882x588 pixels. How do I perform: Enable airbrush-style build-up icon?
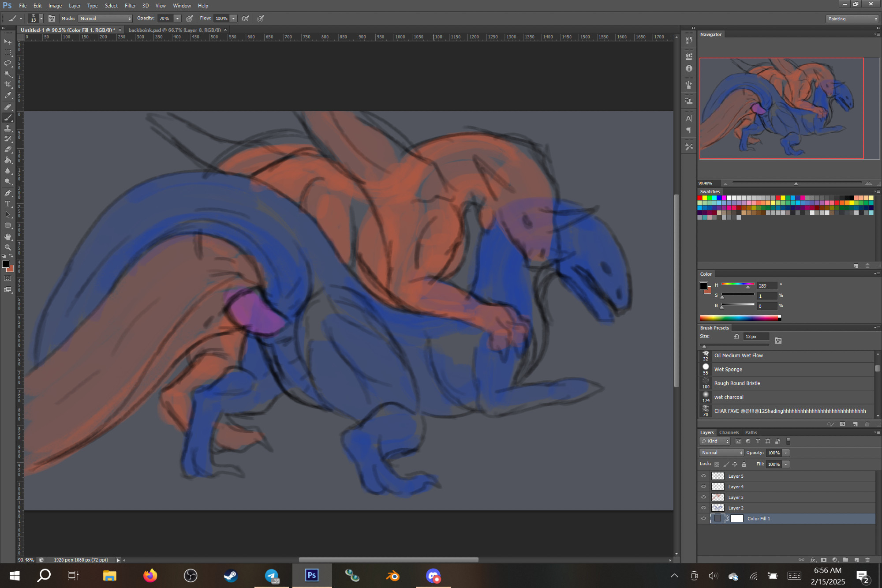click(x=246, y=19)
